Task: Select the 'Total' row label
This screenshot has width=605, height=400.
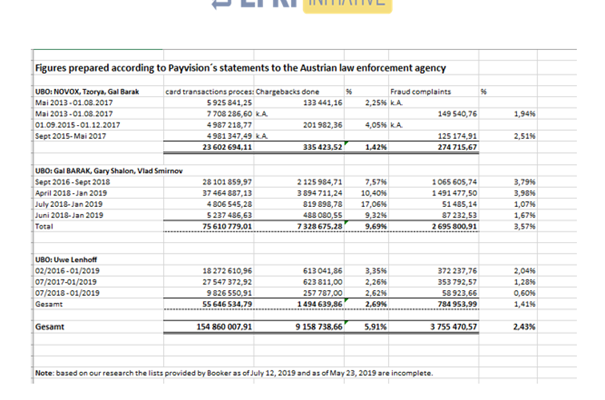Action: tap(44, 226)
